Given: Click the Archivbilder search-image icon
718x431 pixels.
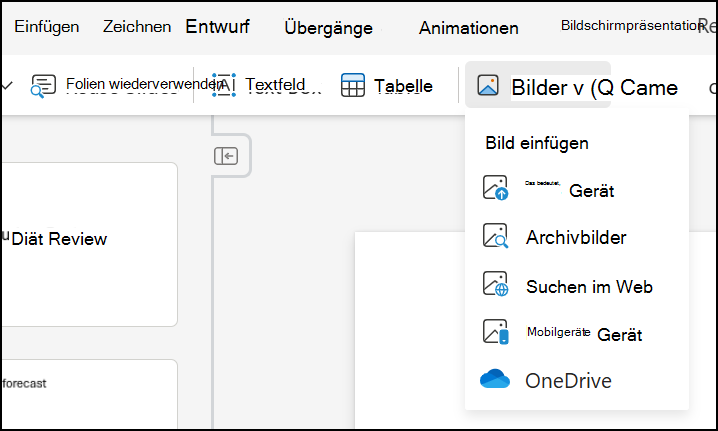Looking at the screenshot, I should pos(495,236).
